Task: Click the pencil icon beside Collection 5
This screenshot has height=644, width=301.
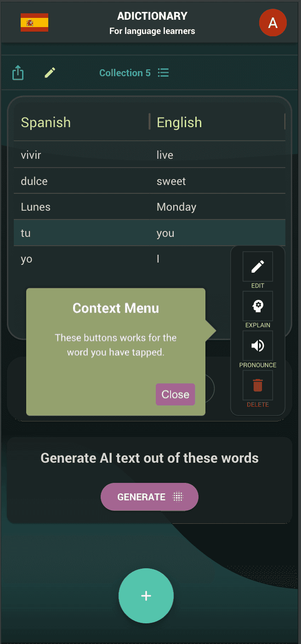Action: click(50, 73)
